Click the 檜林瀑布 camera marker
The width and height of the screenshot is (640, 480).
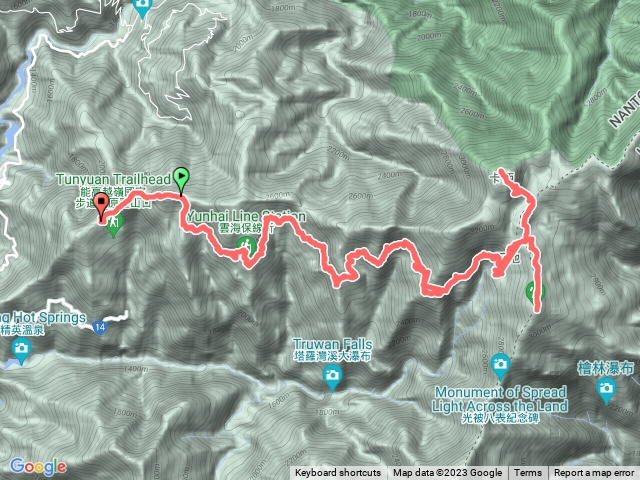[605, 389]
